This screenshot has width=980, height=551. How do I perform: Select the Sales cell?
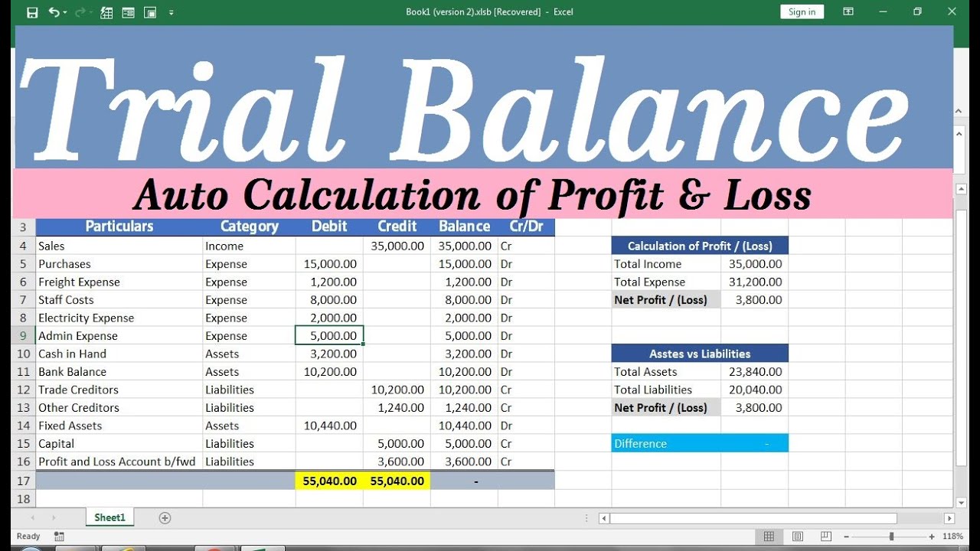(119, 246)
